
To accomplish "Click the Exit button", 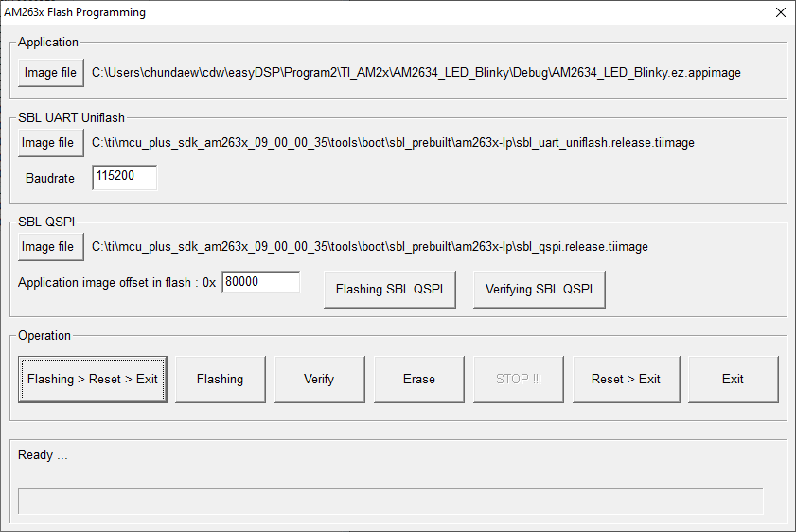I will [x=733, y=380].
